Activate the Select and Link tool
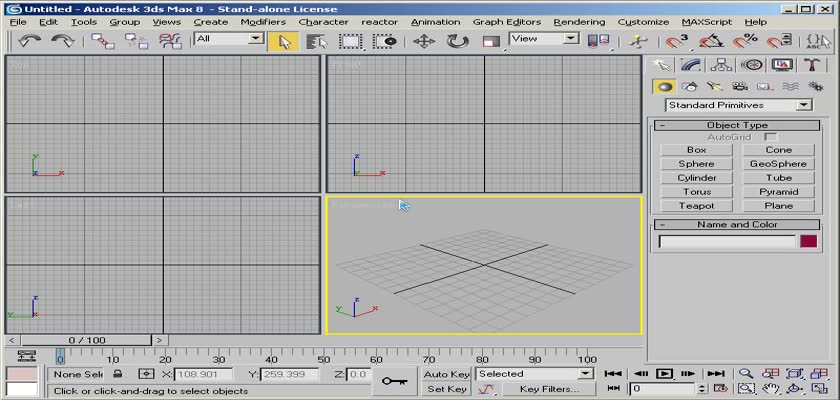Screen dimensions: 840x400 (102, 41)
